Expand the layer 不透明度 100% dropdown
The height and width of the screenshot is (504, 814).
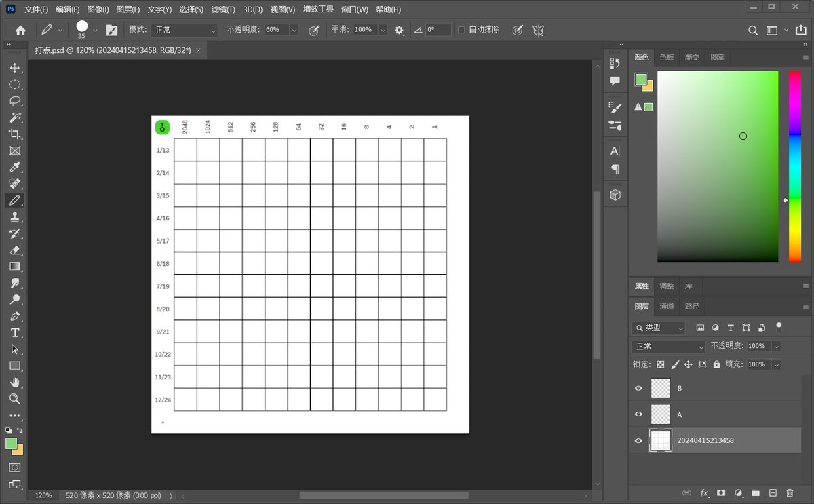776,346
